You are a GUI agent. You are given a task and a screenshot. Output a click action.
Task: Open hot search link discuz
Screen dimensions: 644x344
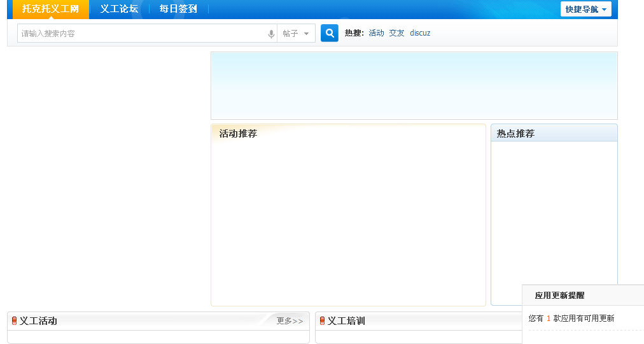pyautogui.click(x=420, y=33)
